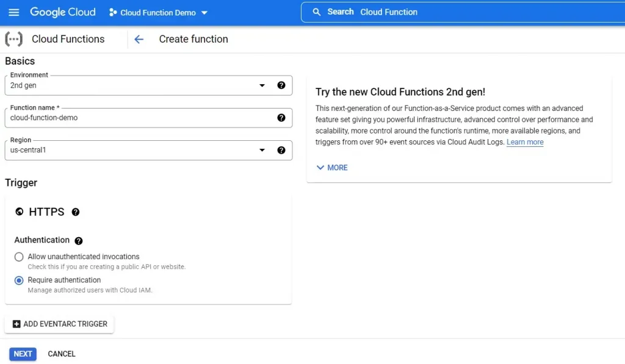The width and height of the screenshot is (625, 364).
Task: Expand the MORE section
Action: [332, 168]
